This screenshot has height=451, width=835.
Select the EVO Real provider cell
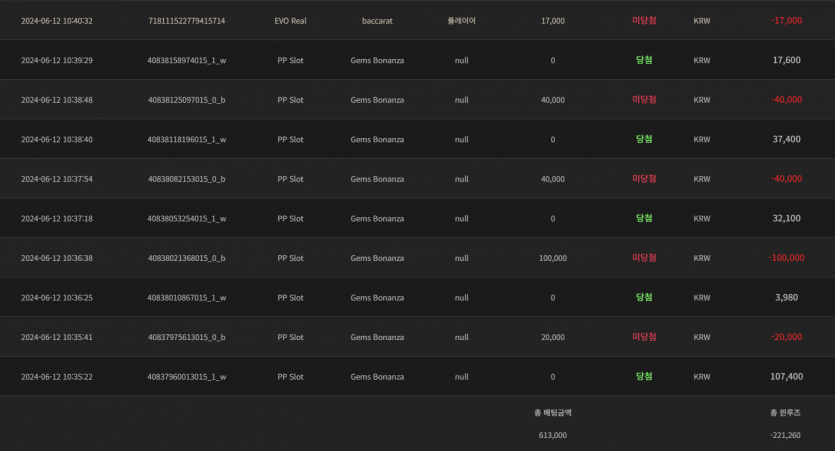point(290,21)
